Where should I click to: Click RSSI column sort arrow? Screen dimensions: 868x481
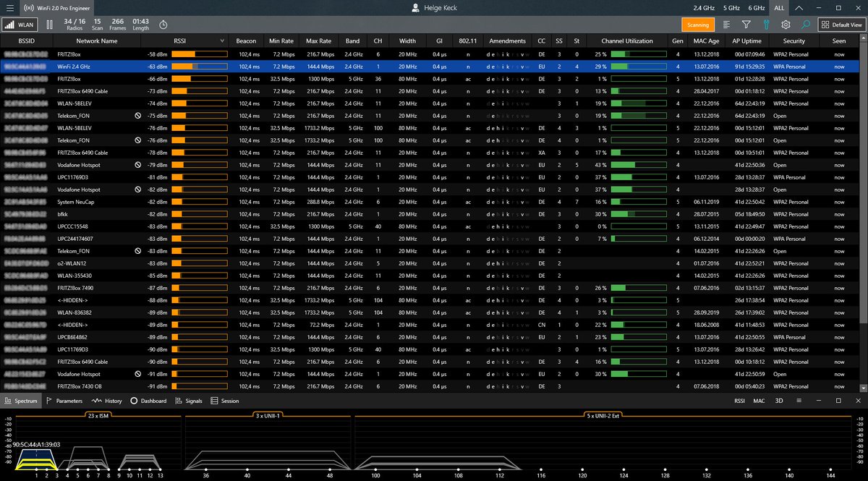click(x=222, y=41)
